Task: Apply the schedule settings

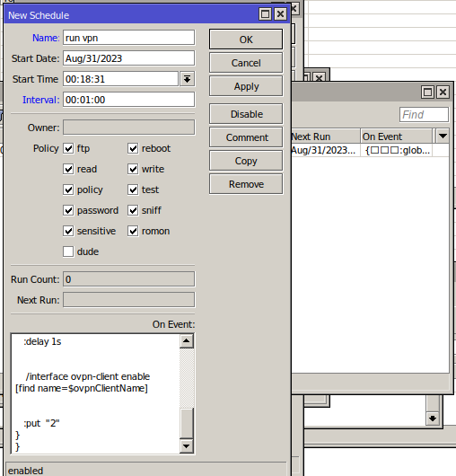Action: [246, 86]
